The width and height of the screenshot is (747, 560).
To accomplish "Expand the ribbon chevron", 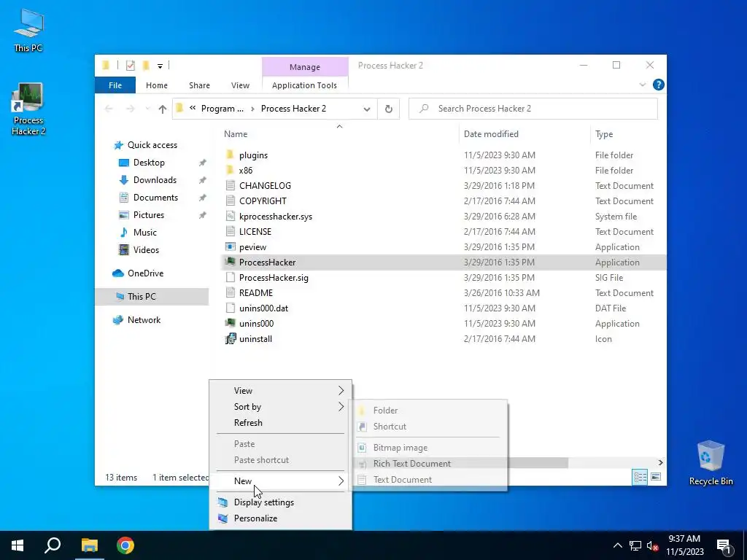I will coord(642,85).
